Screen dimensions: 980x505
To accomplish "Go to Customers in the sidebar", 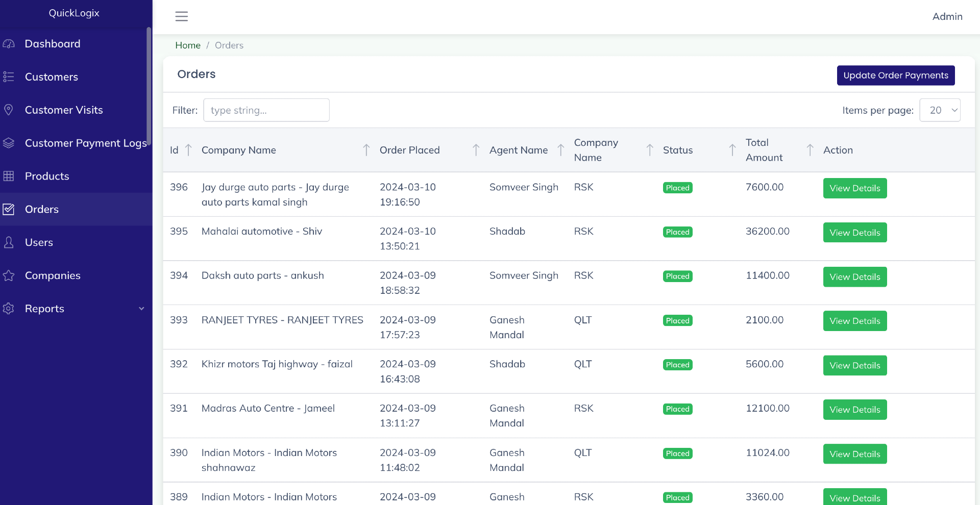I will pos(51,77).
